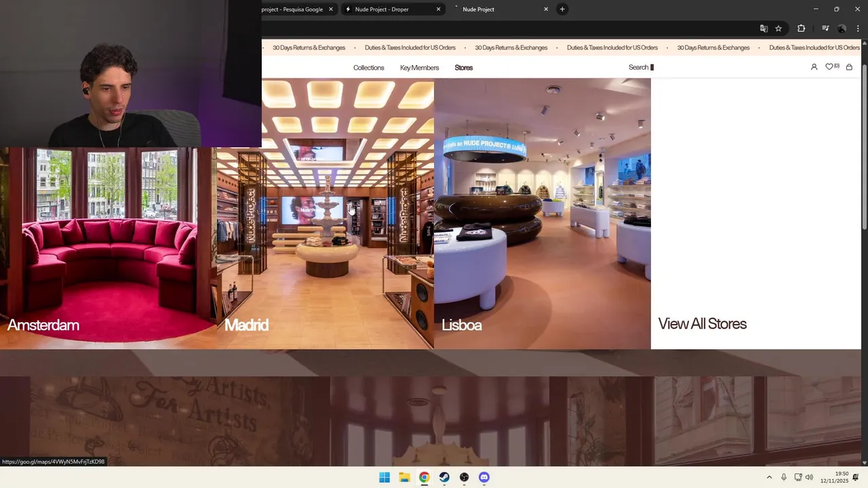Open OBS Studio from the taskbar
This screenshot has width=868, height=488.
pyautogui.click(x=464, y=477)
